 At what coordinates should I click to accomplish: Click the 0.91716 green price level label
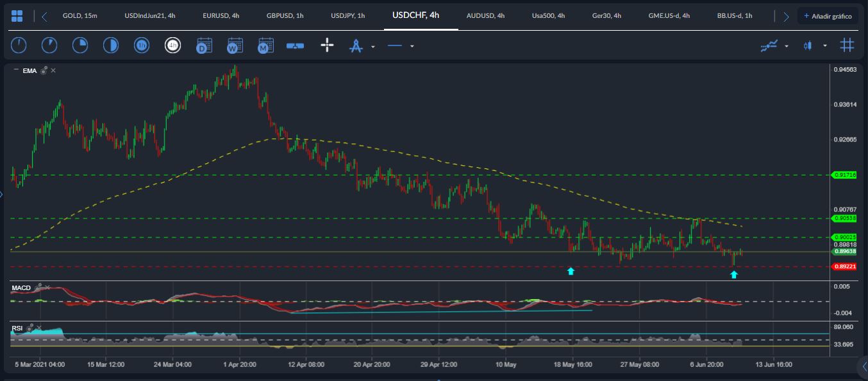point(844,175)
